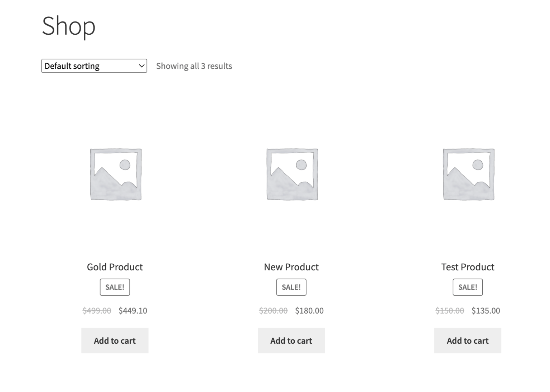Image resolution: width=550 pixels, height=392 pixels.
Task: Click the $180.00 sale price
Action: [x=309, y=310]
